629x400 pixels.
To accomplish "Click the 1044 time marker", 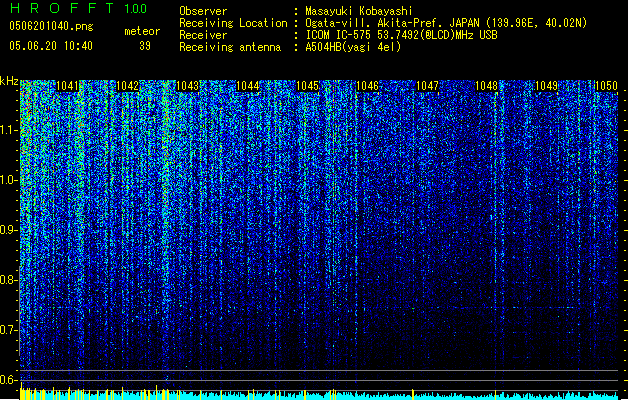I will (x=248, y=86).
